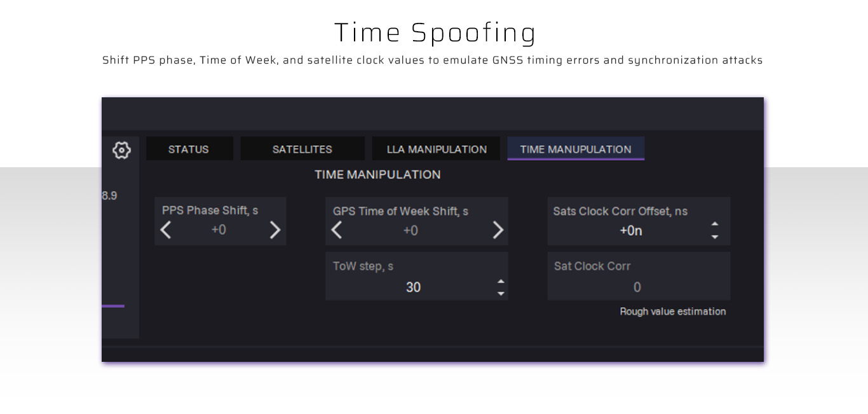The height and width of the screenshot is (414, 868).
Task: Go to the LLA MANIPULATION tab
Action: (437, 149)
